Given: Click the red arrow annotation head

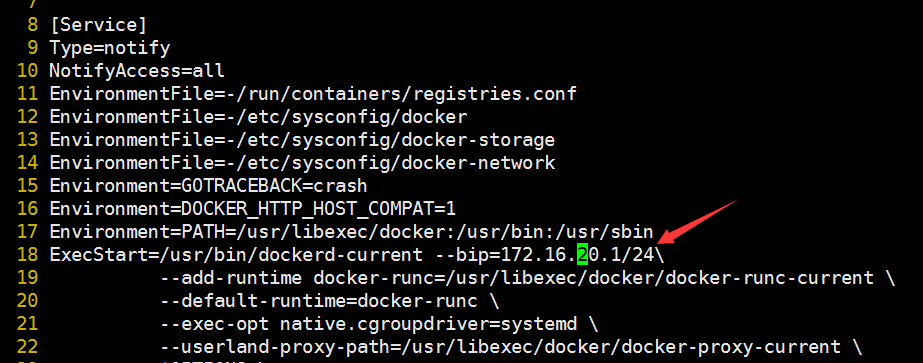Looking at the screenshot, I should click(668, 237).
